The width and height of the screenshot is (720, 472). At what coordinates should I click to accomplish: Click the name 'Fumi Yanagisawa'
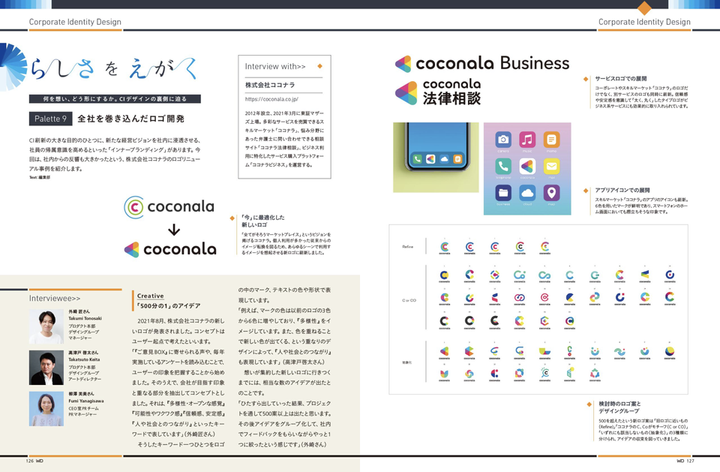[86, 401]
